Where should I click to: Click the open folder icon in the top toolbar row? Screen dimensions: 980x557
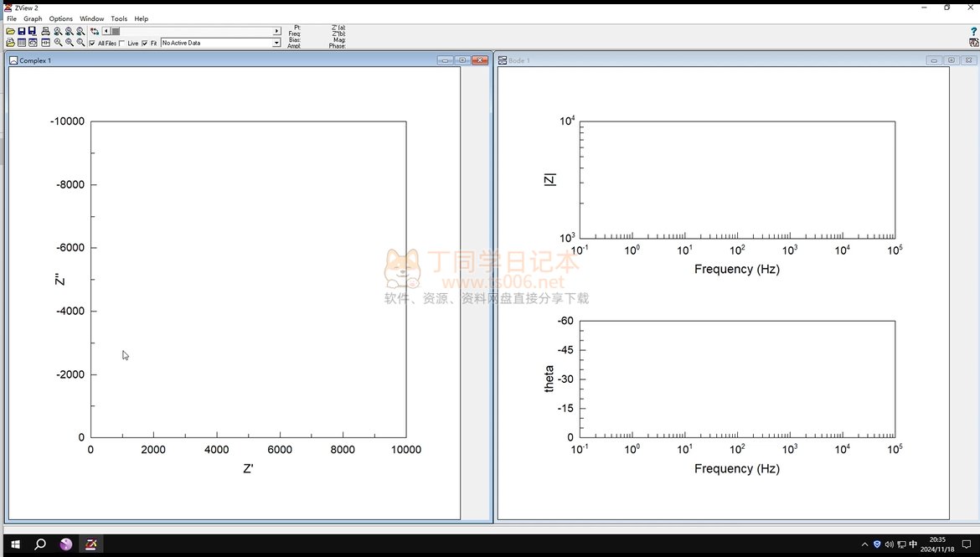[x=11, y=31]
